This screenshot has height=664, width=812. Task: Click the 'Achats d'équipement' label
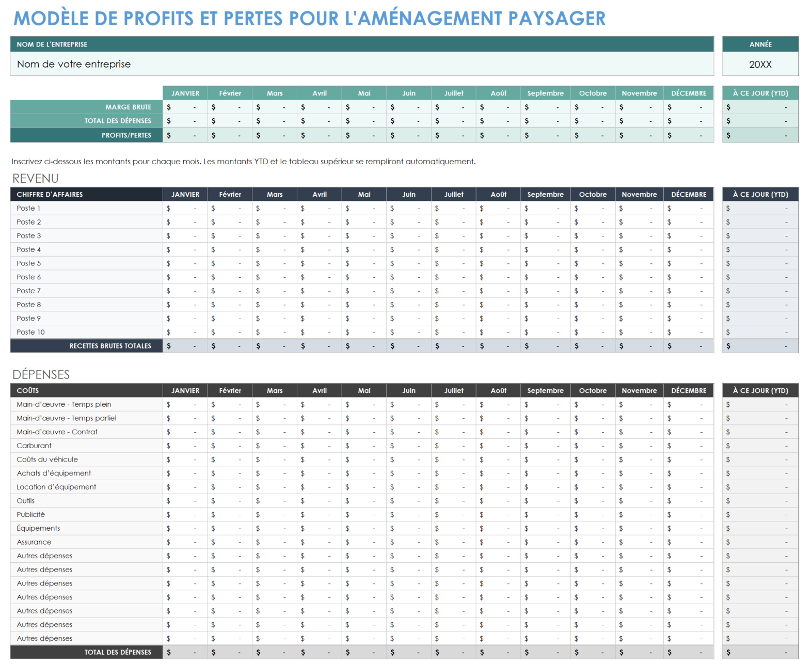pos(54,473)
